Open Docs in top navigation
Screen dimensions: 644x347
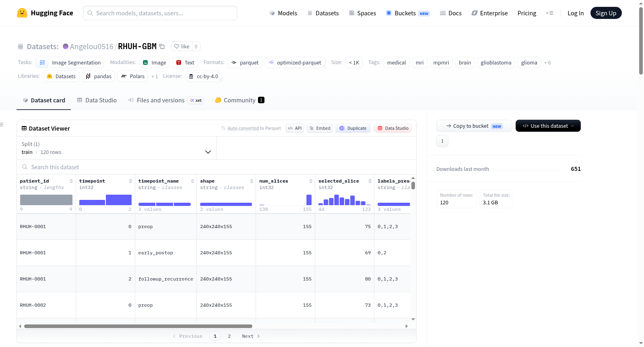pyautogui.click(x=451, y=13)
